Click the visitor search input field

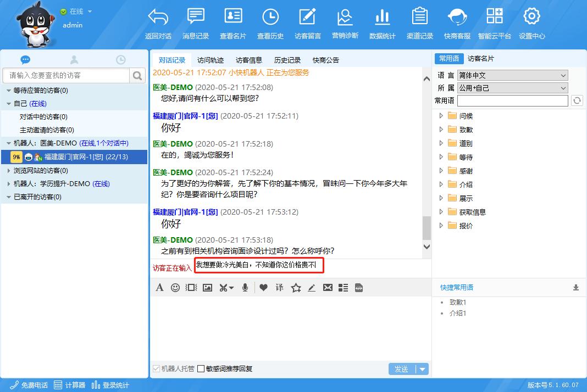point(67,75)
